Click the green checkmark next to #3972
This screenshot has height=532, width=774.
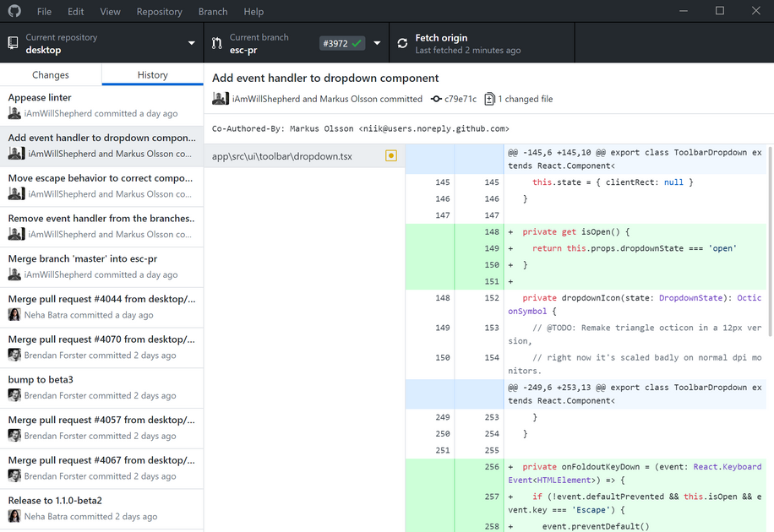[x=357, y=42]
